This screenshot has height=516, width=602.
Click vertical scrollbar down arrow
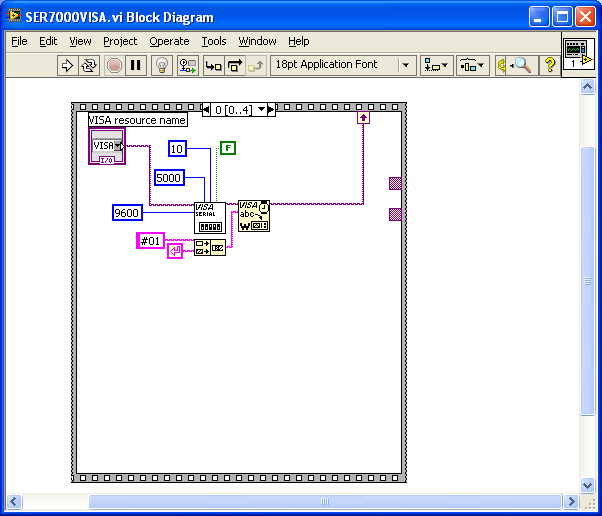[587, 485]
